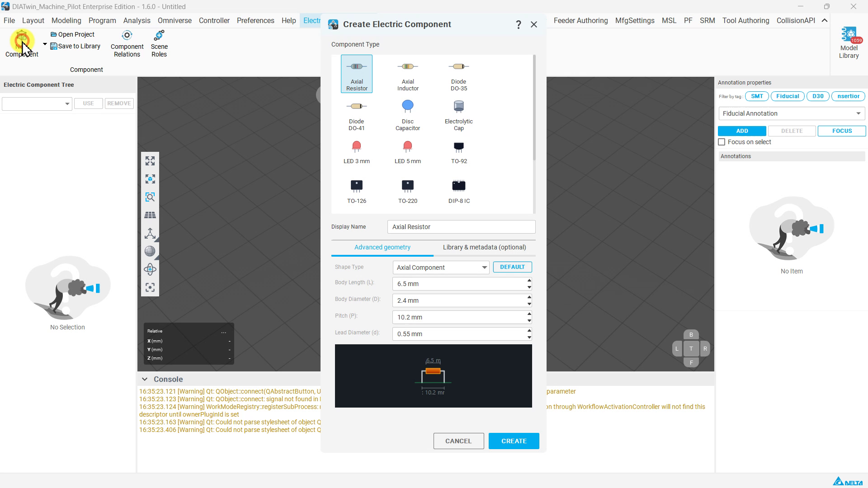Open the Omniverse menu
This screenshot has height=488, width=868.
coord(175,20)
